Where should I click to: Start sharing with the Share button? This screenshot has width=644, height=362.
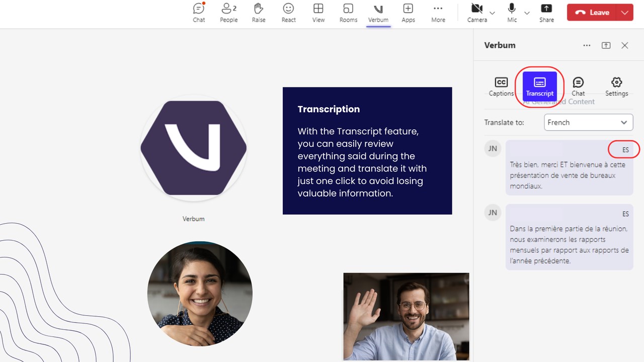(x=546, y=13)
